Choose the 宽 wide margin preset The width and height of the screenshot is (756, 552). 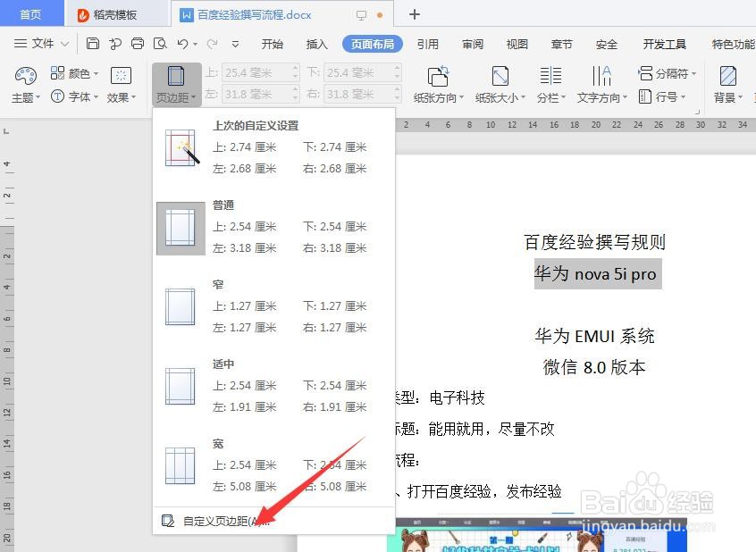pyautogui.click(x=273, y=465)
